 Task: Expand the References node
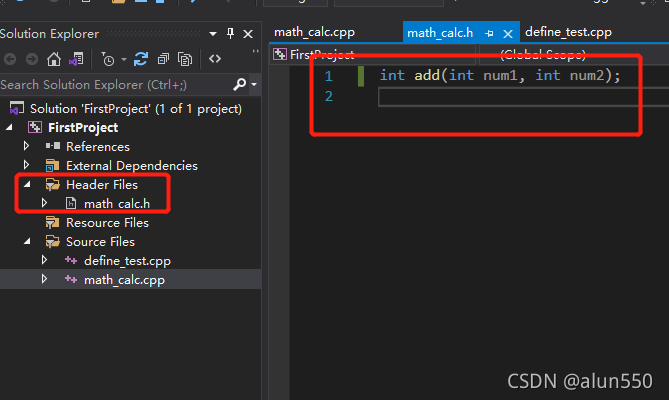coord(26,146)
